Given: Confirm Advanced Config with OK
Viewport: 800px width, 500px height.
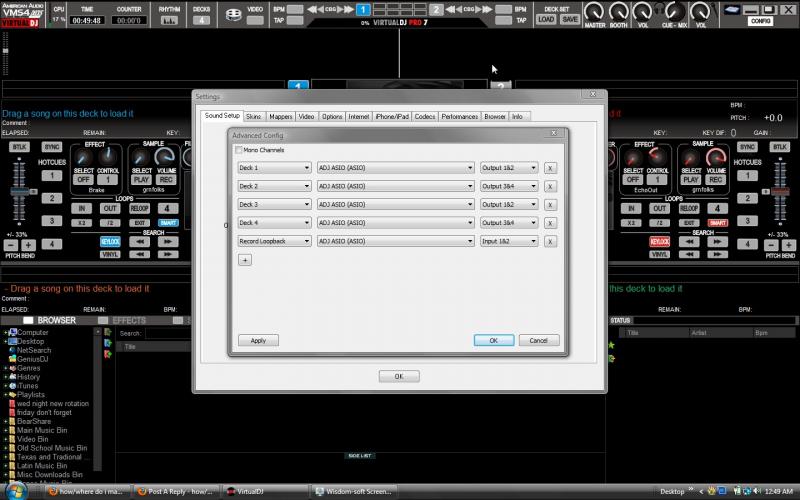Looking at the screenshot, I should 494,340.
